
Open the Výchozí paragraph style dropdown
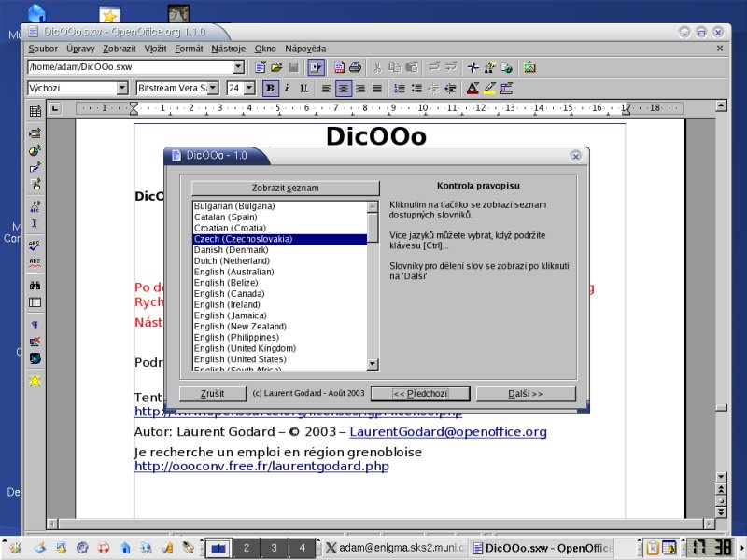[x=122, y=88]
